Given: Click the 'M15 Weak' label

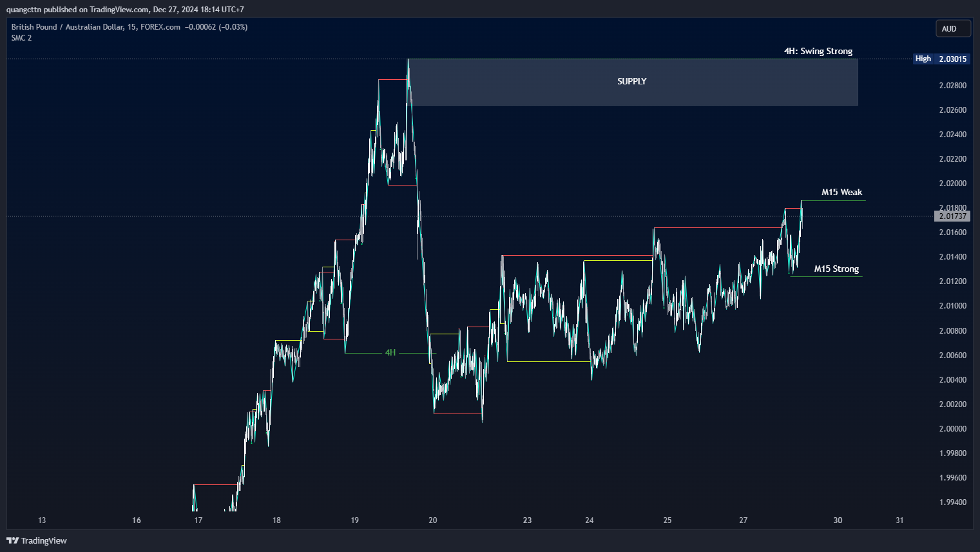Looking at the screenshot, I should [x=841, y=192].
